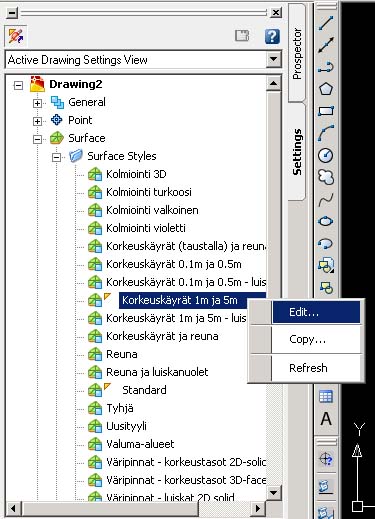
Task: Select Korkeuskäyrät 0.1m ja 0.5m - luis style
Action: [x=186, y=282]
